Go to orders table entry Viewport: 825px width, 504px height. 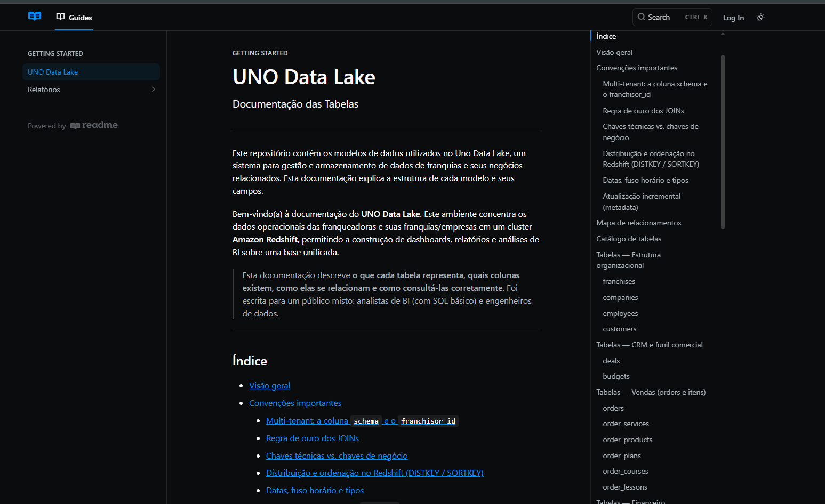(613, 408)
